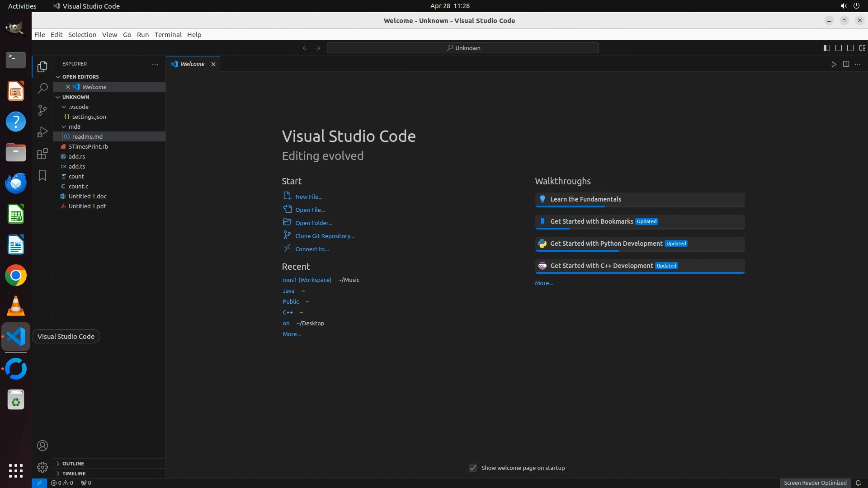Toggle the primary side bar visibility
Image resolution: width=868 pixels, height=488 pixels.
(x=826, y=48)
